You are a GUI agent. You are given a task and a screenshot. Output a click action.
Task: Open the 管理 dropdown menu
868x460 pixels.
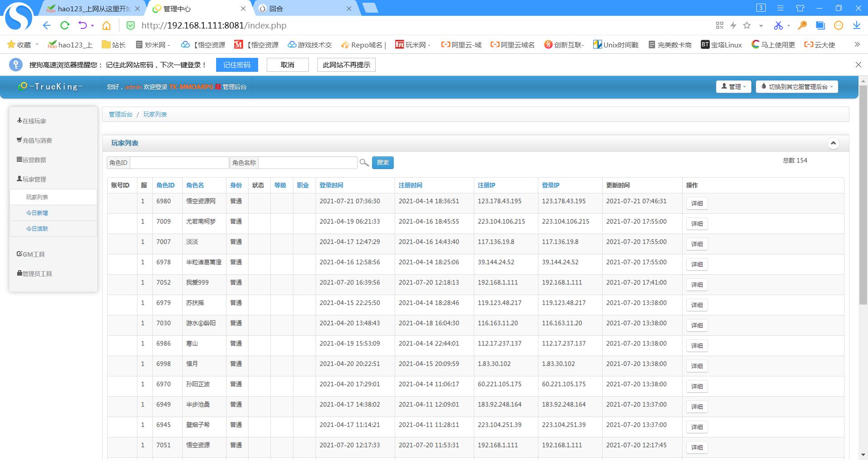coord(733,87)
